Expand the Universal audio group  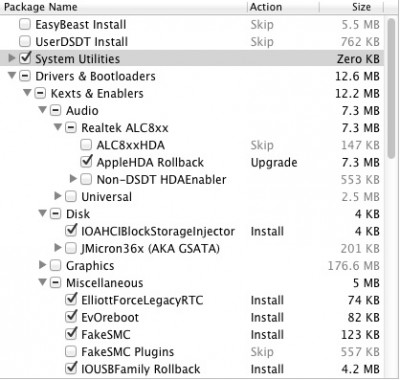point(58,196)
